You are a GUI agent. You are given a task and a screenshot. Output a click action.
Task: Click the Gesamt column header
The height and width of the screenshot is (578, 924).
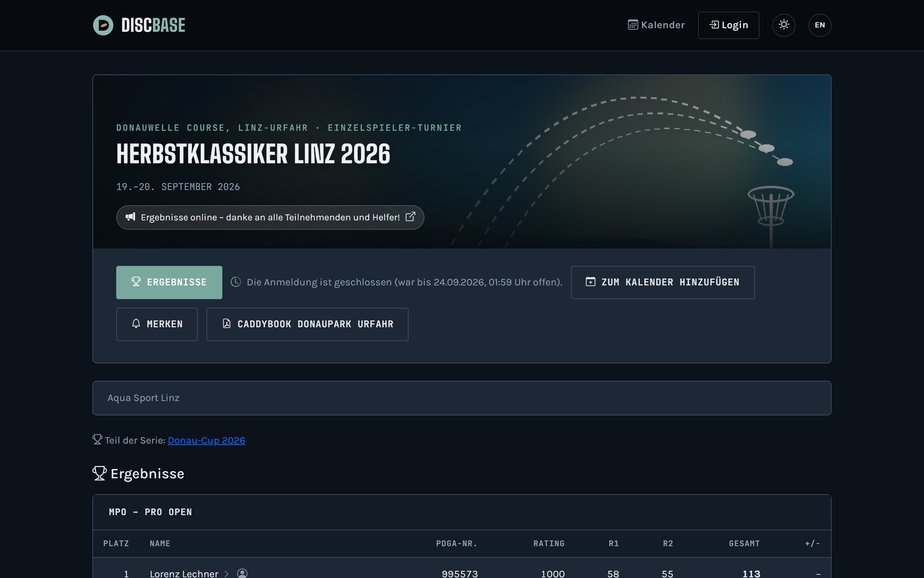click(x=744, y=543)
